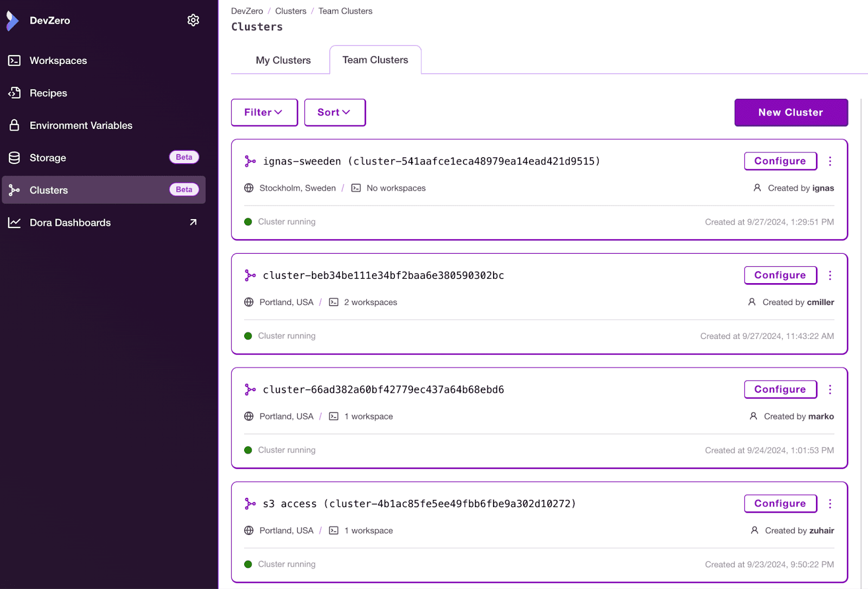868x589 pixels.
Task: Expand the Filter dropdown
Action: (x=264, y=112)
